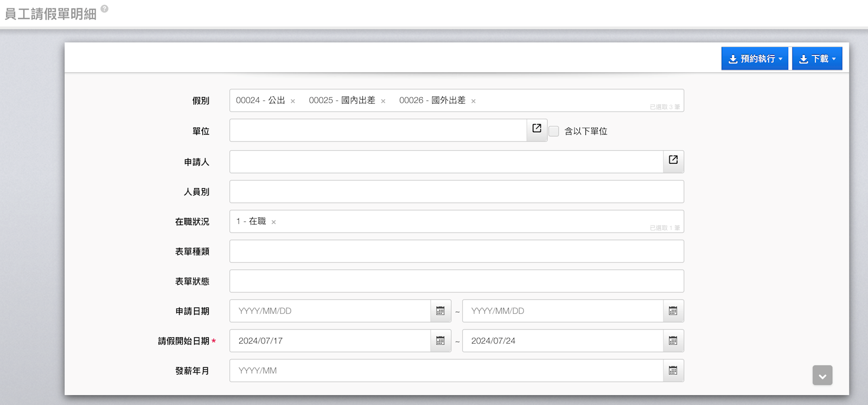
Task: Open the 表單種類 selection field
Action: [x=456, y=252]
